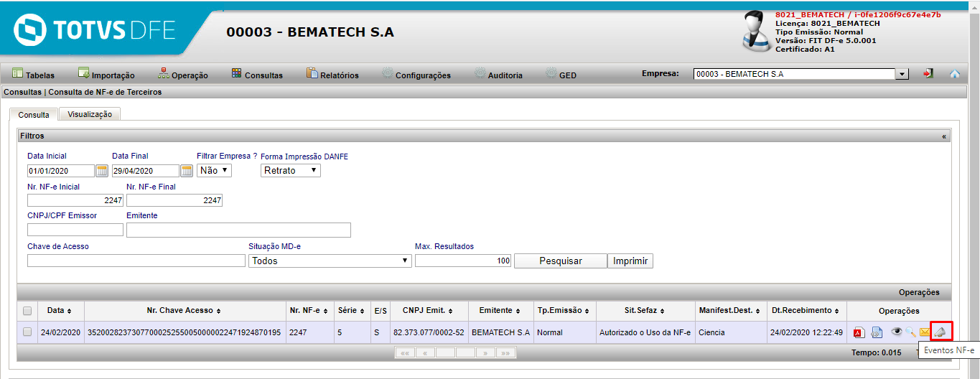Open the PDF DANFE icon for NF-e 2247
980x379 pixels.
pos(859,332)
